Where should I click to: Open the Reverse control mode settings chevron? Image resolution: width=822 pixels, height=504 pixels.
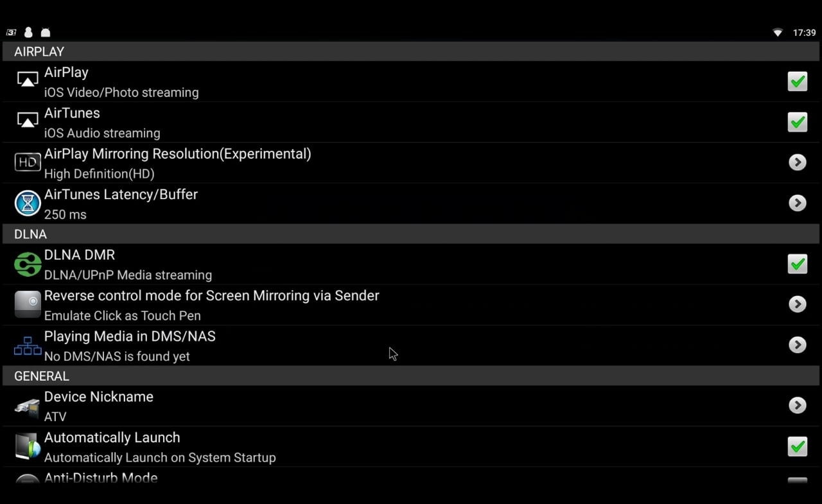click(x=797, y=304)
